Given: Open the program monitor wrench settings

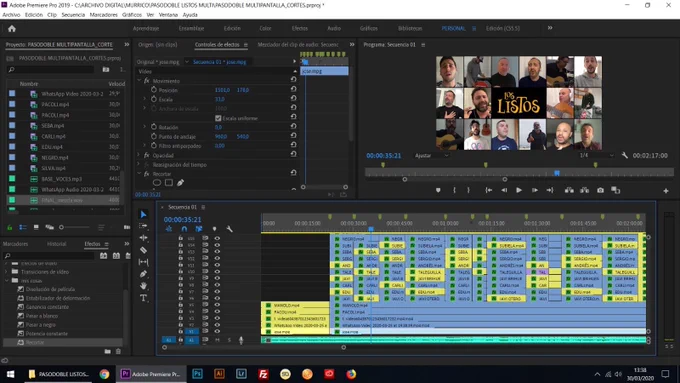Looking at the screenshot, I should (x=624, y=155).
